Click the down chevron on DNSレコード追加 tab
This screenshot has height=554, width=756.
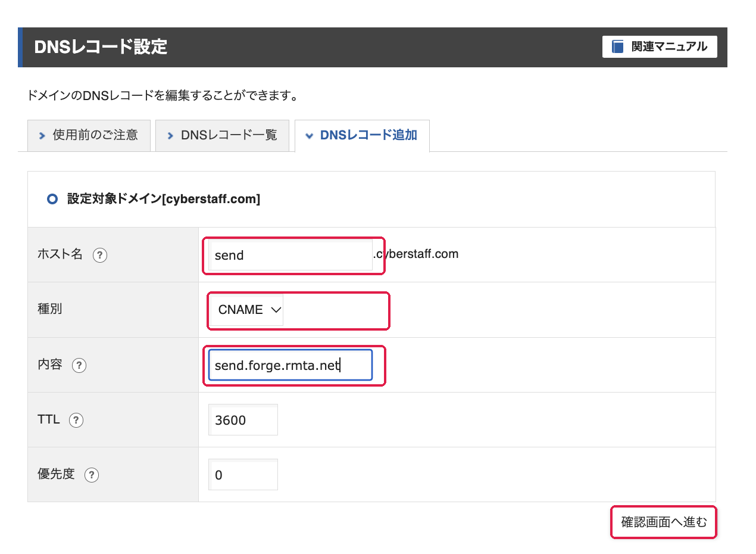[x=309, y=136]
